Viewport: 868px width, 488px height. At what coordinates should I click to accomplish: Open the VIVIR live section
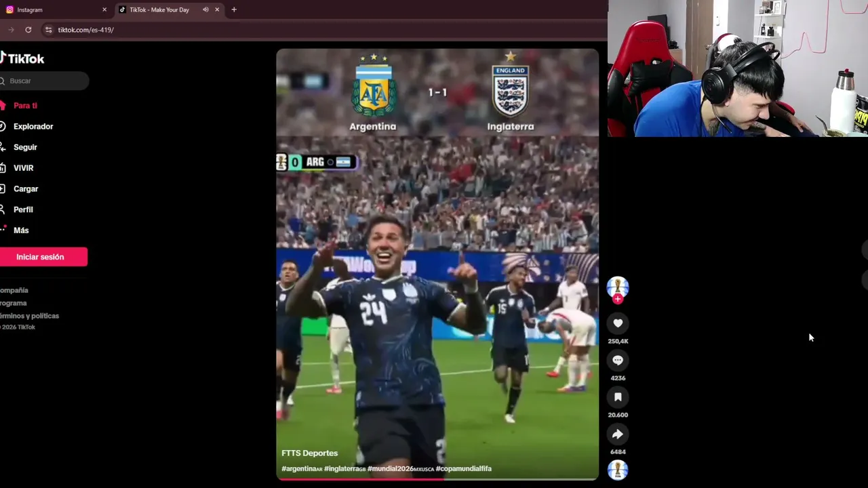(23, 168)
